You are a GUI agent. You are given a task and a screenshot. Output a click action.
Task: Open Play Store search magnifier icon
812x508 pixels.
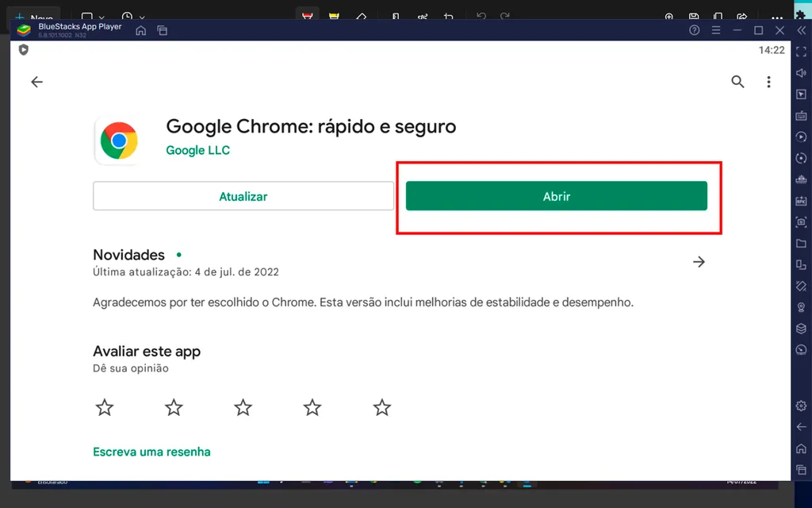coord(737,82)
